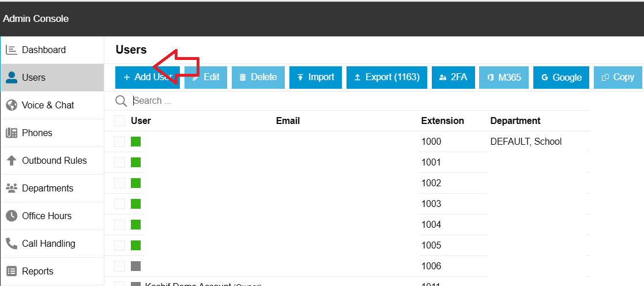Open the Phones sidebar icon
This screenshot has width=644, height=286.
[11, 133]
